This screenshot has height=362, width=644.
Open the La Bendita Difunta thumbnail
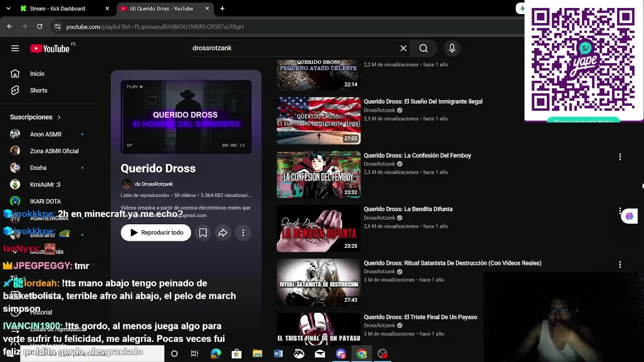(x=318, y=229)
